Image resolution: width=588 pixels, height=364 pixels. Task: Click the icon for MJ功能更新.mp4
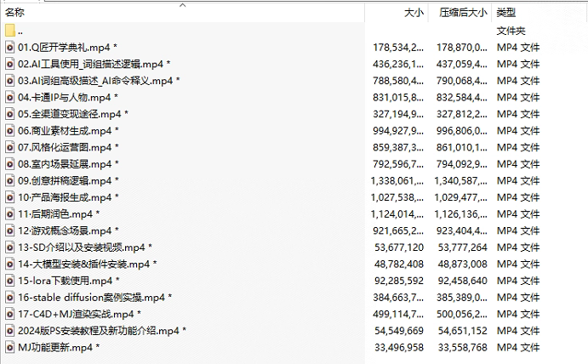tap(10, 347)
